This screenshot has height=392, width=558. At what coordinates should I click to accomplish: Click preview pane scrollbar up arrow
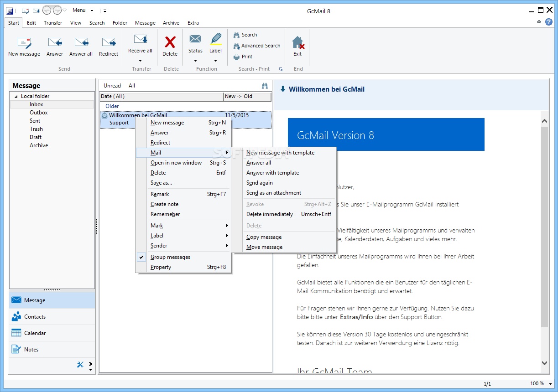coord(544,121)
